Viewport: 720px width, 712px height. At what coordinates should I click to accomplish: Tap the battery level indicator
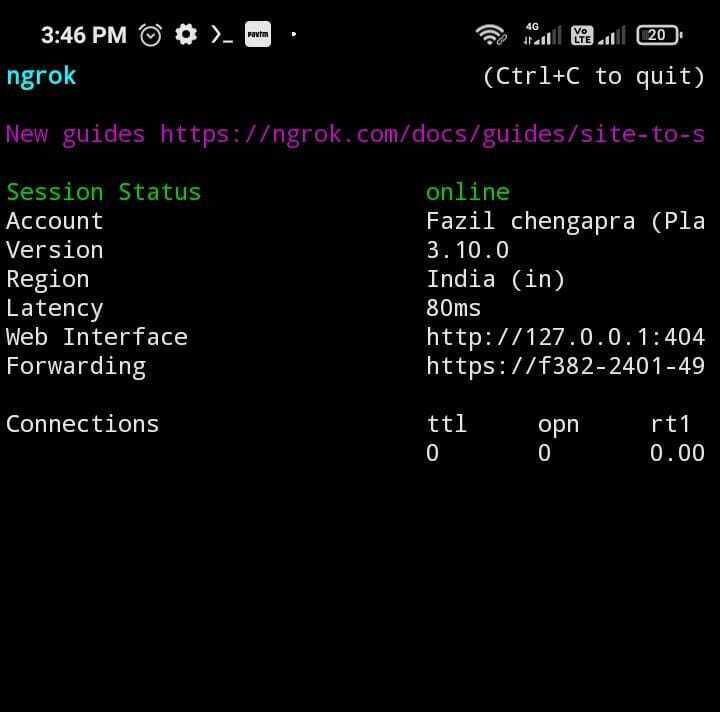pyautogui.click(x=658, y=35)
